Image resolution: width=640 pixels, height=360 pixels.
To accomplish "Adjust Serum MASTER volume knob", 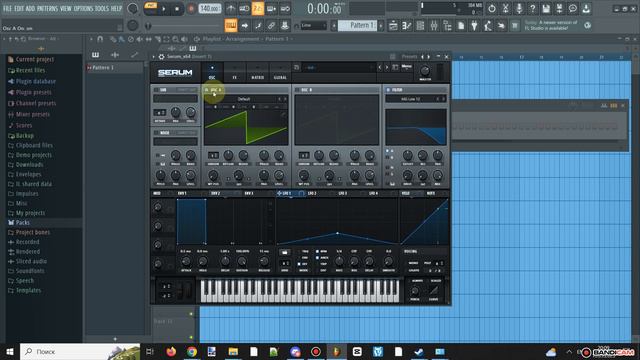I will point(424,70).
